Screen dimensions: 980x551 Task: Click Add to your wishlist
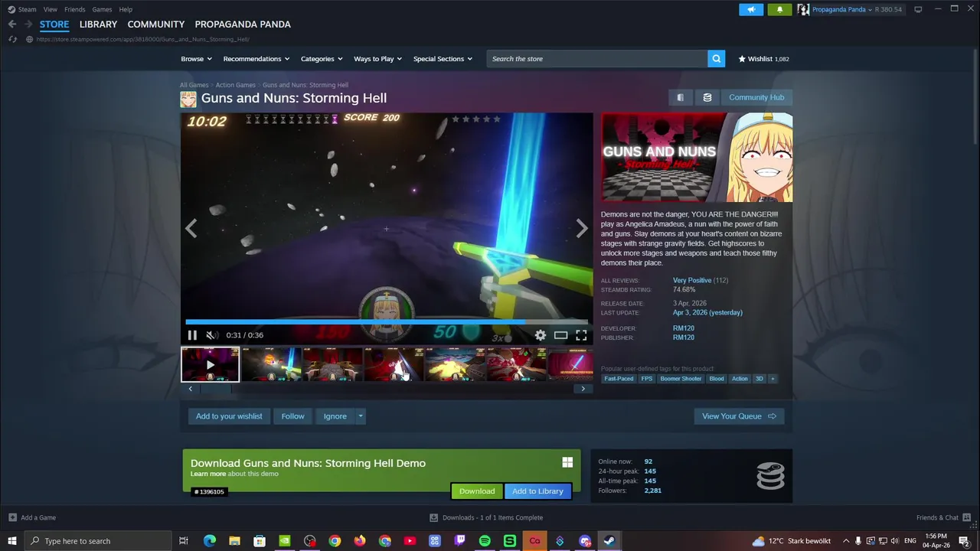[229, 416]
